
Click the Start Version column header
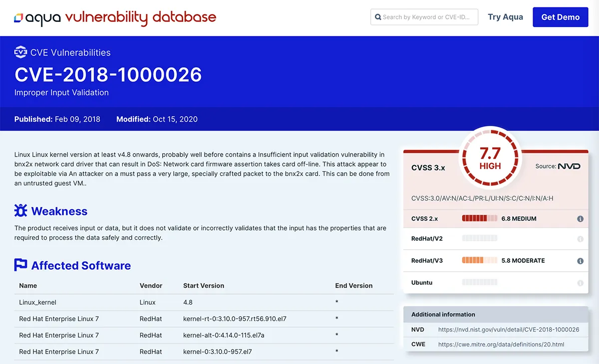click(204, 286)
